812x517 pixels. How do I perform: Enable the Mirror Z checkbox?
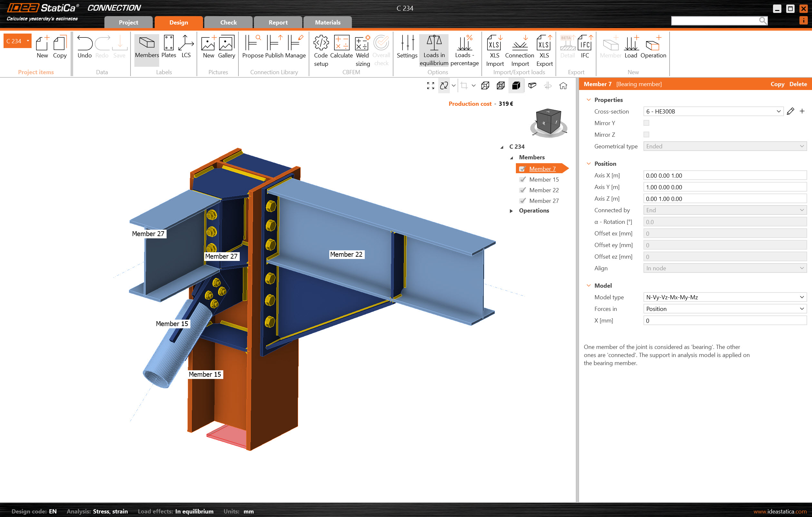(646, 134)
